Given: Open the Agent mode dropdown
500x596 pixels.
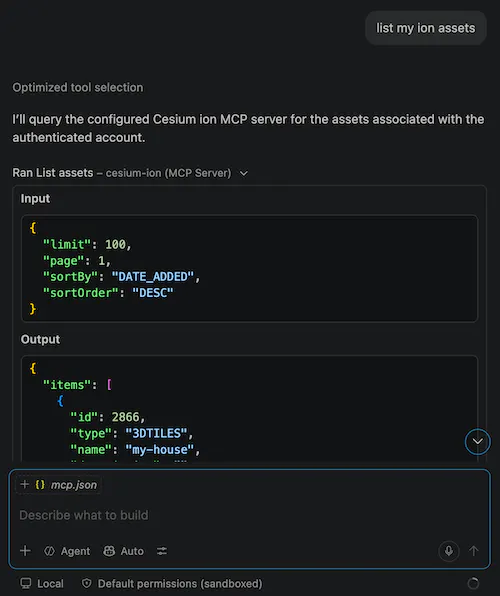Looking at the screenshot, I should click(67, 551).
